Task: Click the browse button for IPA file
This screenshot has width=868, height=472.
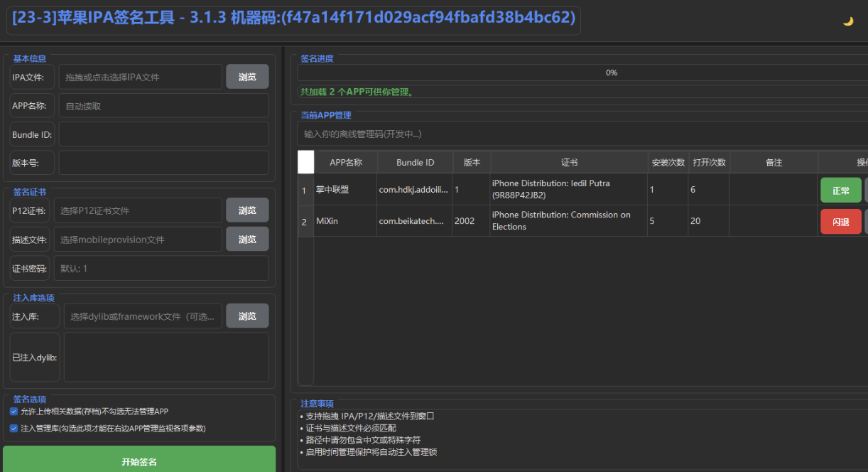Action: pos(247,77)
